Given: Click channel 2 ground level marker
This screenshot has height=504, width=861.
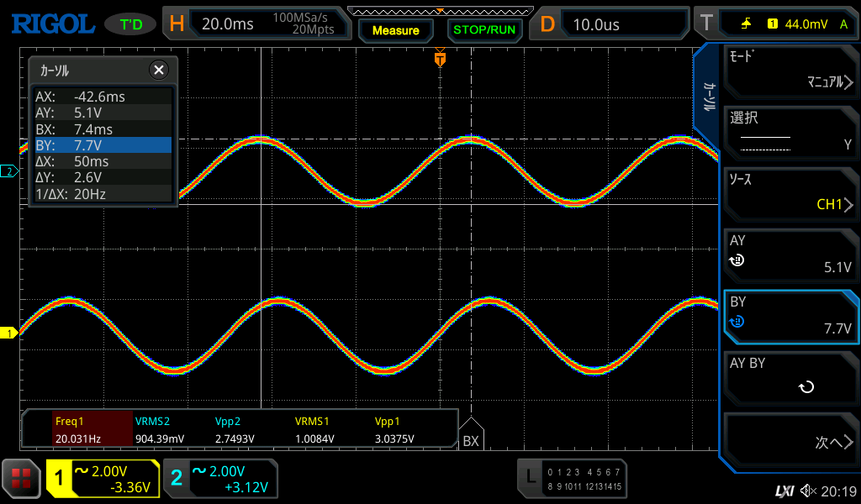Looking at the screenshot, I should pyautogui.click(x=10, y=171).
